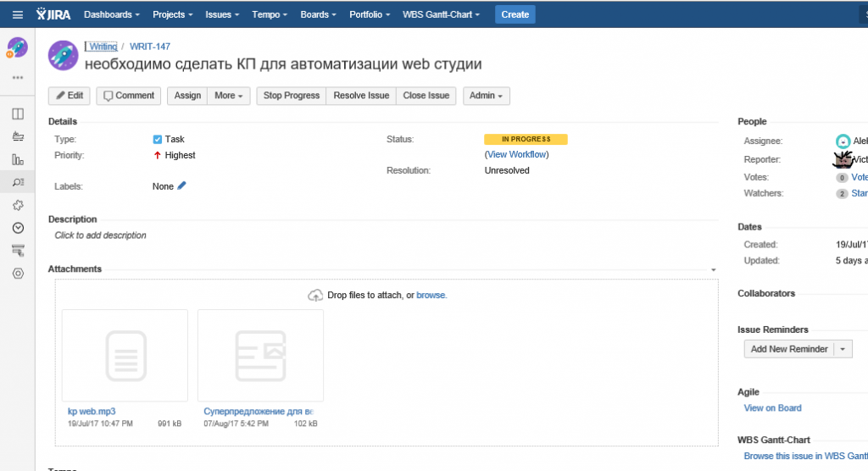
Task: Open the Add New Reminder dropdown arrow
Action: (x=843, y=349)
